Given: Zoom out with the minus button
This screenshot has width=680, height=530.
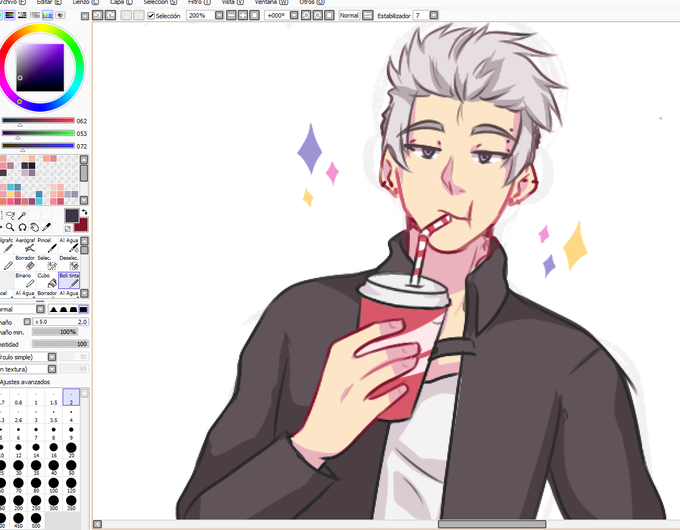Looking at the screenshot, I should click(231, 16).
